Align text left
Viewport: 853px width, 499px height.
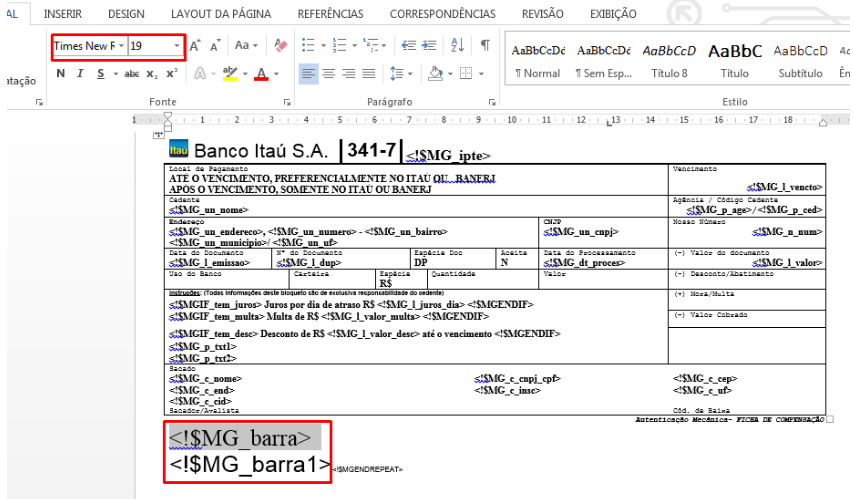pyautogui.click(x=308, y=73)
